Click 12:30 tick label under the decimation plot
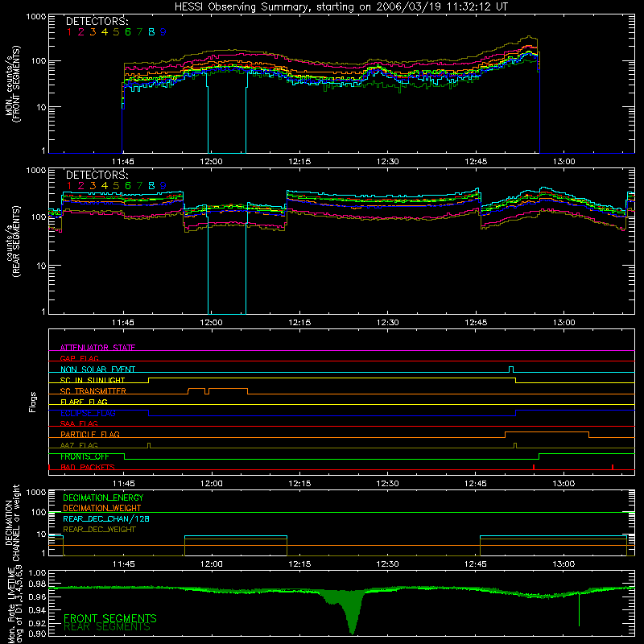The width and height of the screenshot is (644, 644). click(x=387, y=564)
